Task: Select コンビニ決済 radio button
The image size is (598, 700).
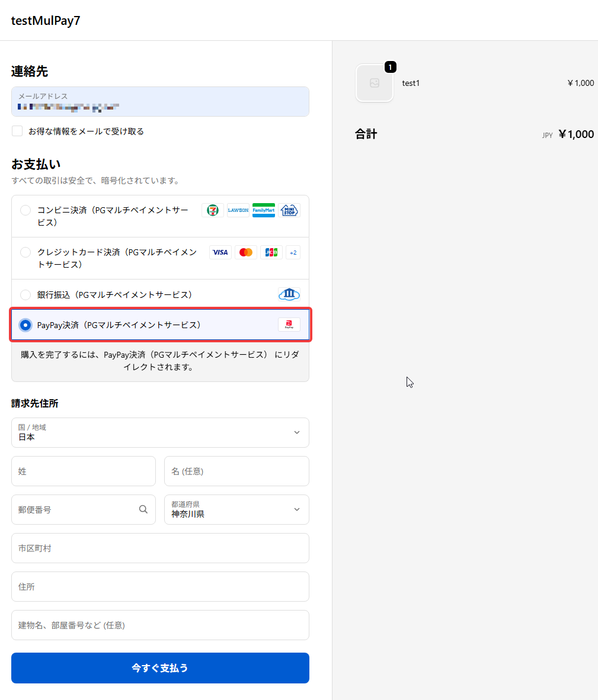Action: coord(25,210)
